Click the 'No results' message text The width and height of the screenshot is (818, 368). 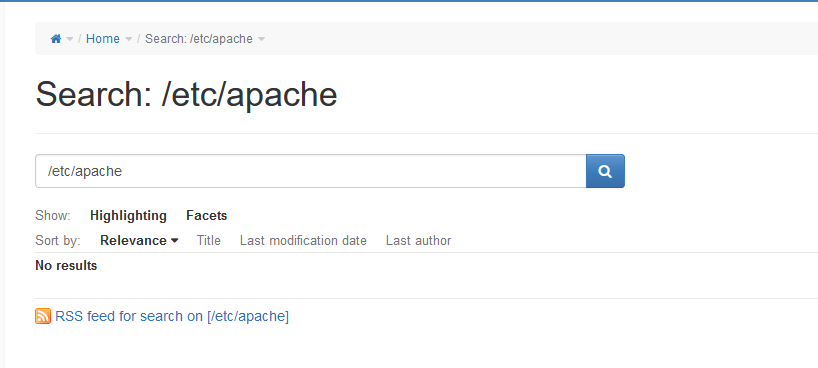coord(66,266)
